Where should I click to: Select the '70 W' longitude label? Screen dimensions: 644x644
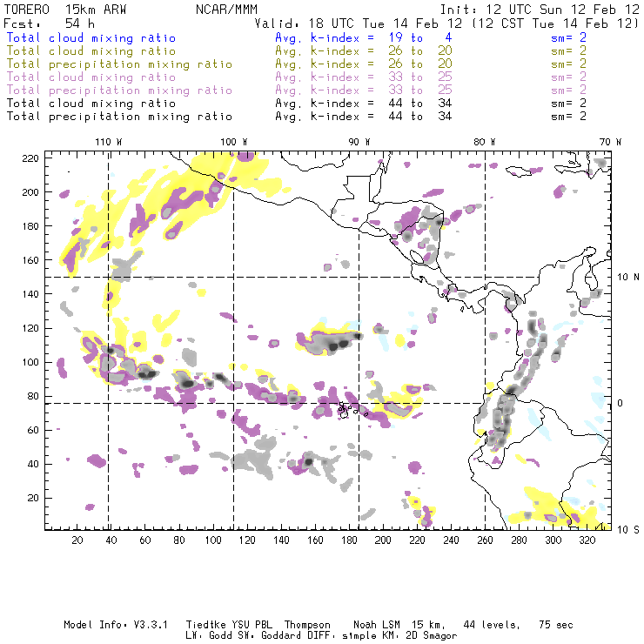click(610, 142)
